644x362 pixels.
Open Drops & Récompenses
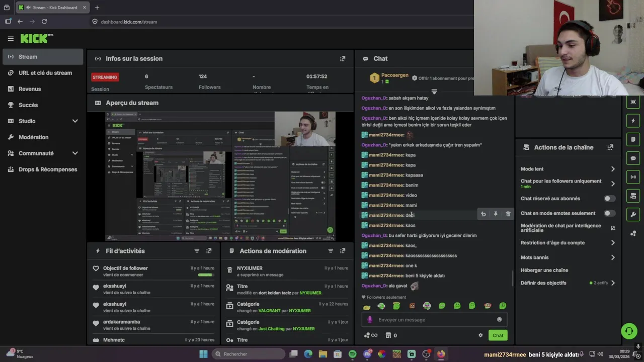[x=43, y=169]
